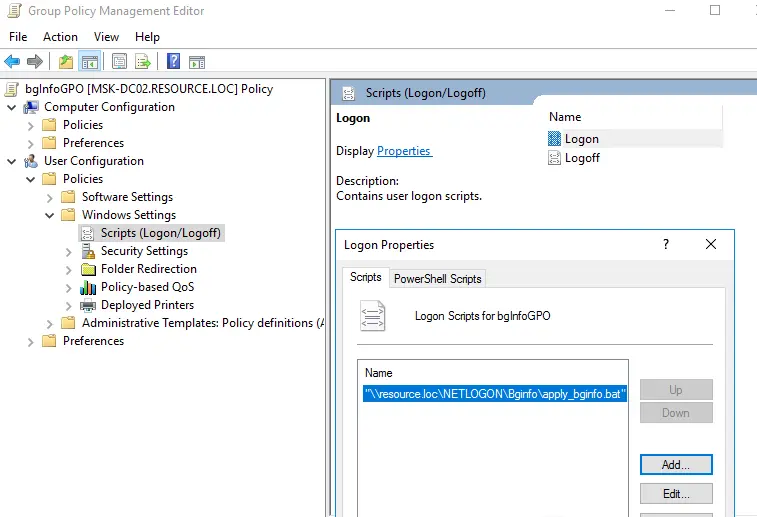Open the File menu
This screenshot has height=517, width=757.
[x=18, y=37]
